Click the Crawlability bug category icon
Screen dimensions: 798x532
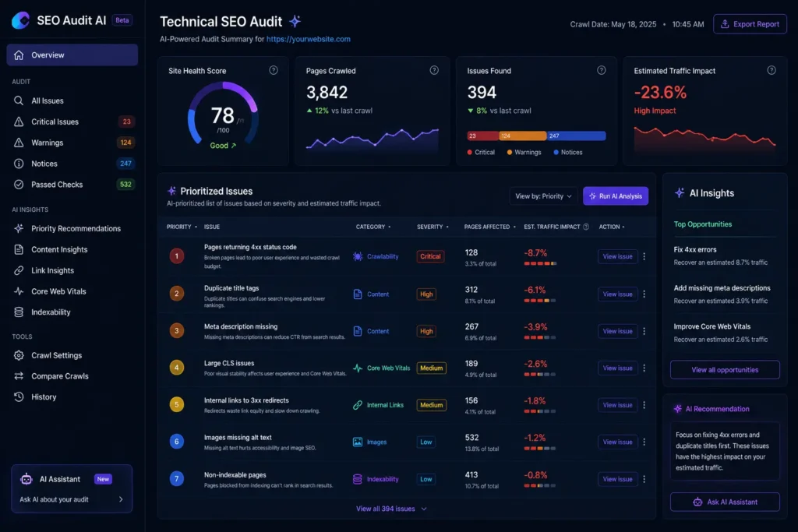coord(358,256)
